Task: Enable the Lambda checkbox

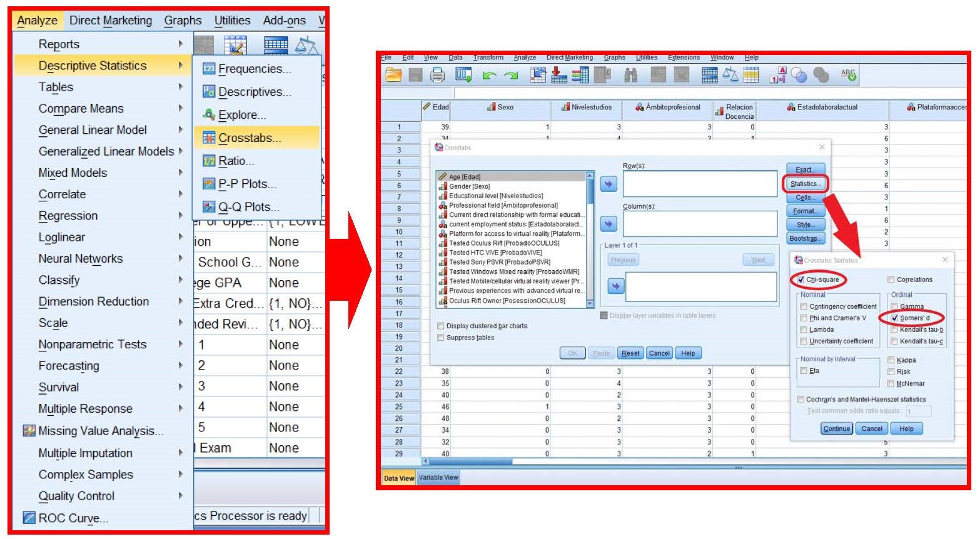Action: coord(804,330)
